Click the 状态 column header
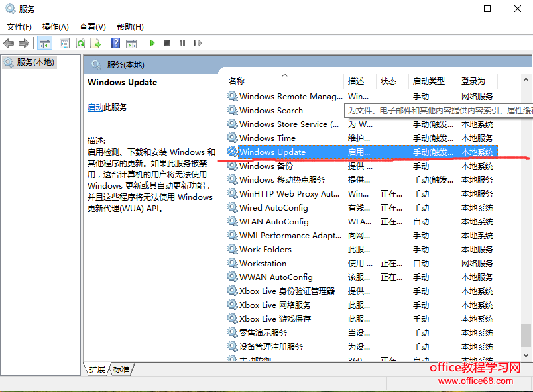Viewport: 533px width, 392px height. click(390, 81)
